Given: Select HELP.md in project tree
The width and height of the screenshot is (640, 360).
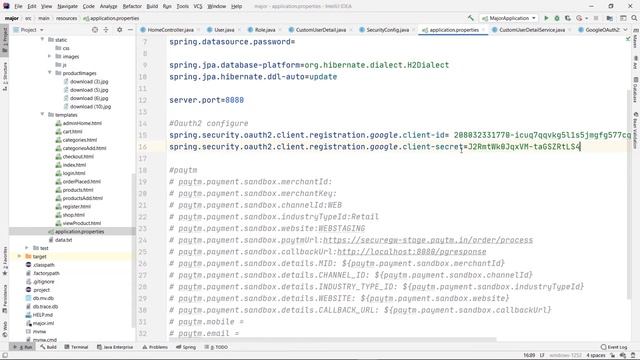Looking at the screenshot, I should pos(42,315).
